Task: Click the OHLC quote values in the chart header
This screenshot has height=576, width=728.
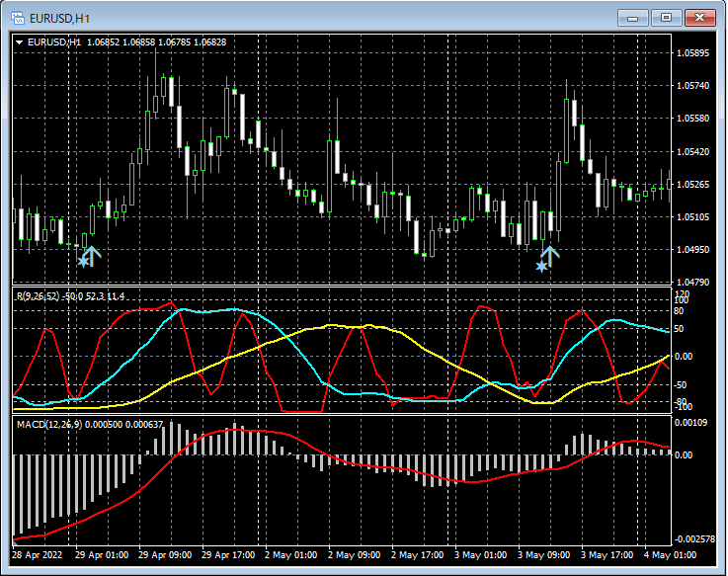Action: click(x=156, y=42)
